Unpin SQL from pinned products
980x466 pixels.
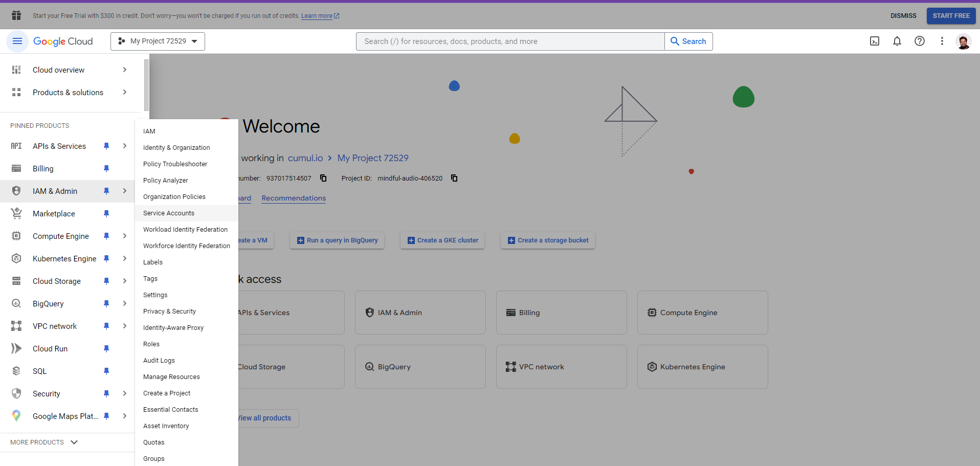coord(106,371)
